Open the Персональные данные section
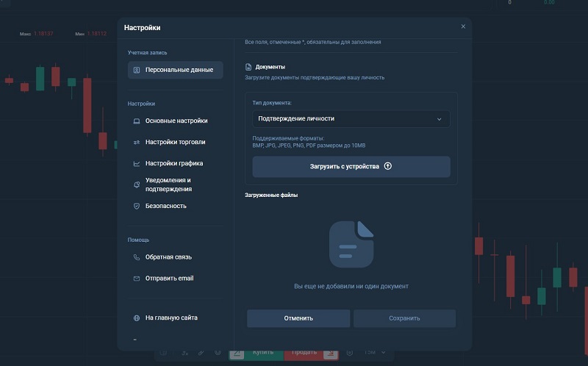This screenshot has width=588, height=366. (175, 70)
